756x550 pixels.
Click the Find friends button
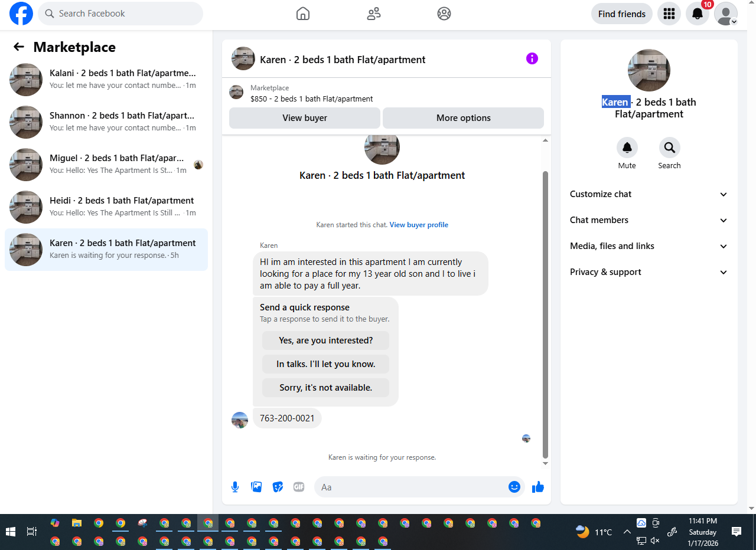point(622,14)
